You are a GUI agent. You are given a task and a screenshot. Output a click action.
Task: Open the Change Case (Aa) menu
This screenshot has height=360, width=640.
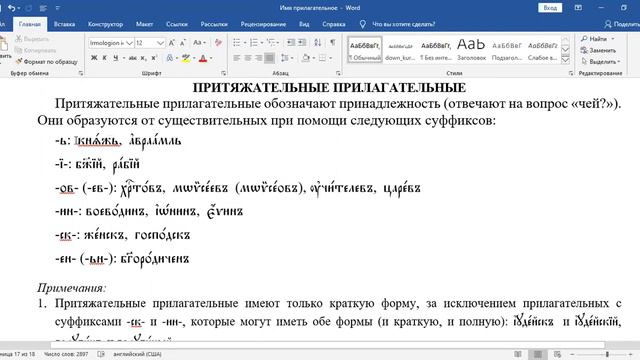(199, 43)
